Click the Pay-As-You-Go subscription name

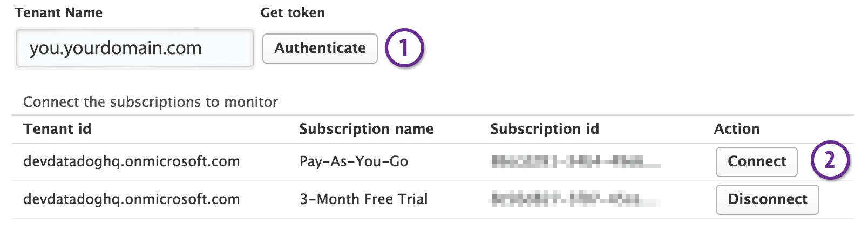[354, 161]
